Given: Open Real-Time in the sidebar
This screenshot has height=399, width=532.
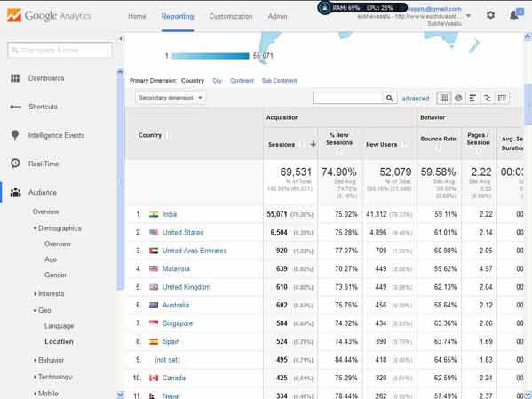Looking at the screenshot, I should (44, 164).
